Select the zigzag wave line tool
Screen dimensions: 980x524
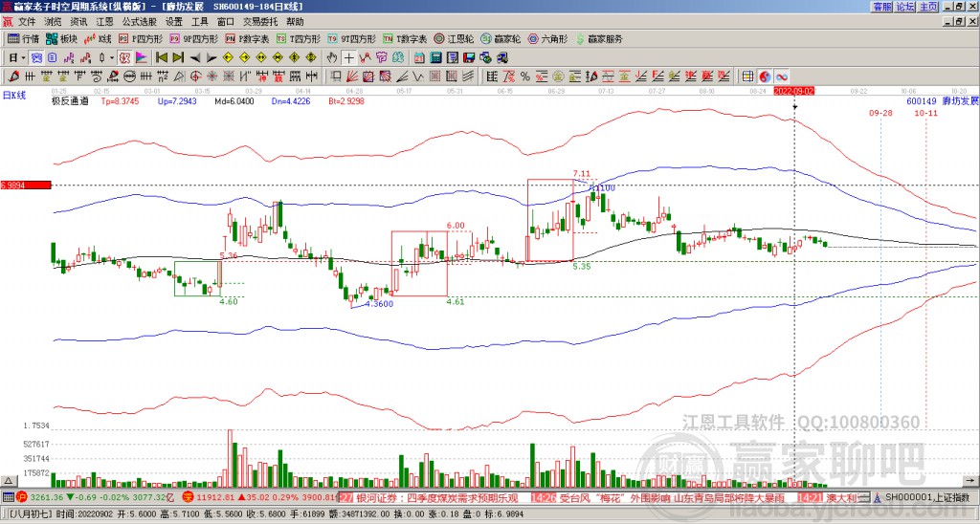417,76
